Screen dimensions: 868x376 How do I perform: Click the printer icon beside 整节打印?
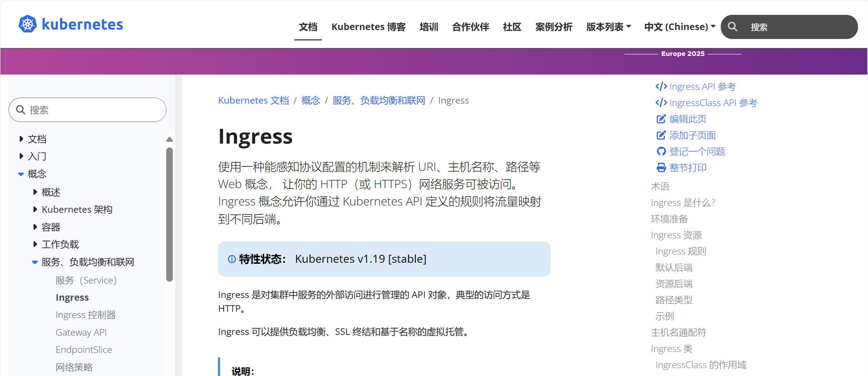tap(661, 167)
